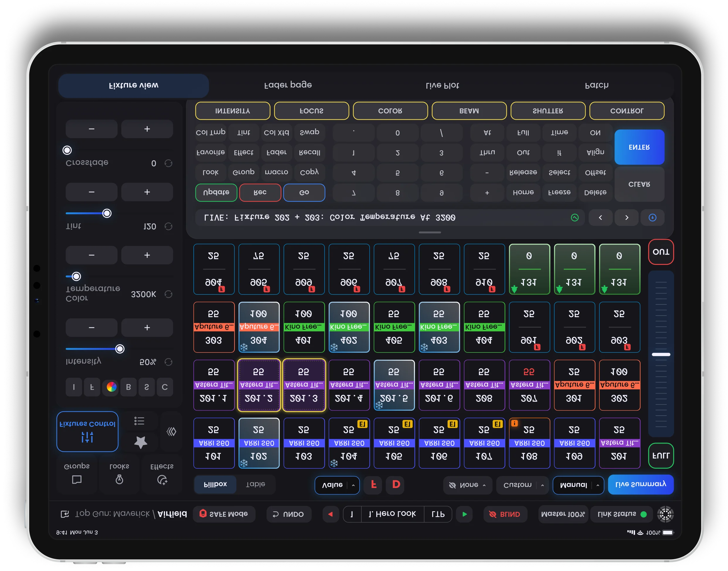Open the Effects panel

tap(162, 474)
